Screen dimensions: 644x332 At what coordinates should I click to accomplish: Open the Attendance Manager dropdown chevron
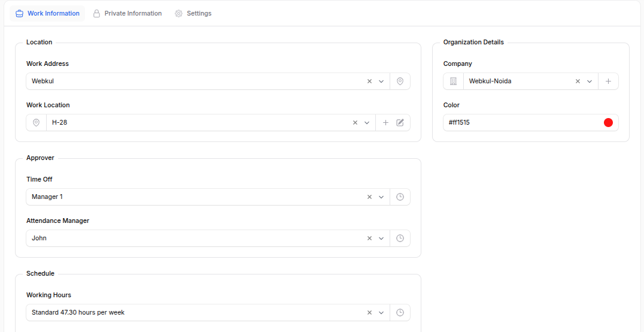pos(381,239)
